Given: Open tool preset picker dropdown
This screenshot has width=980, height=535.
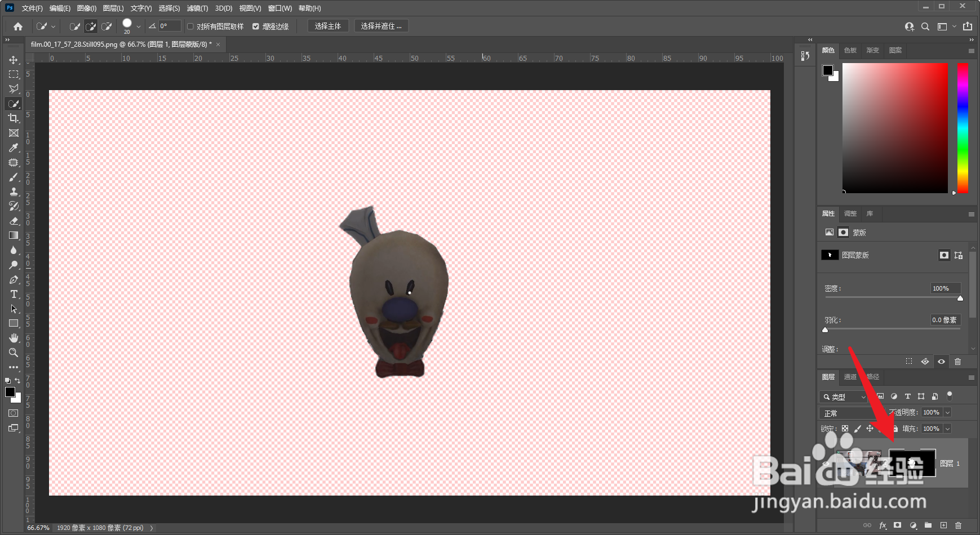Looking at the screenshot, I should (53, 26).
